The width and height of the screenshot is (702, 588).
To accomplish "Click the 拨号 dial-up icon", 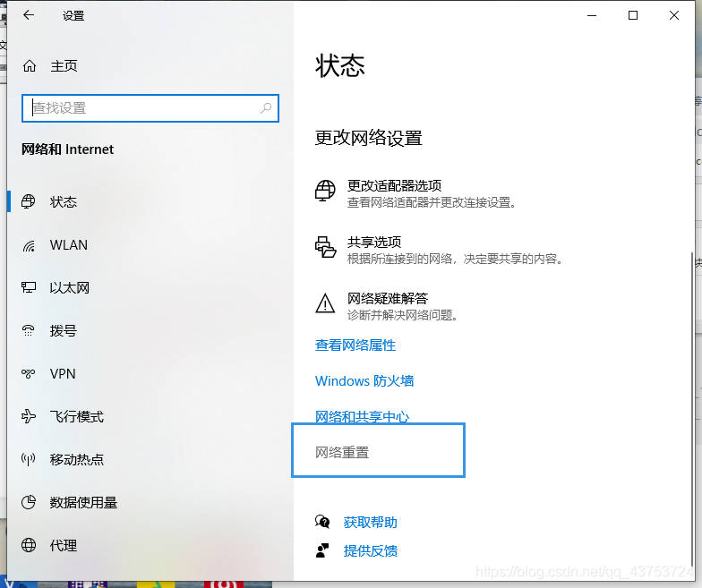I will tap(29, 331).
